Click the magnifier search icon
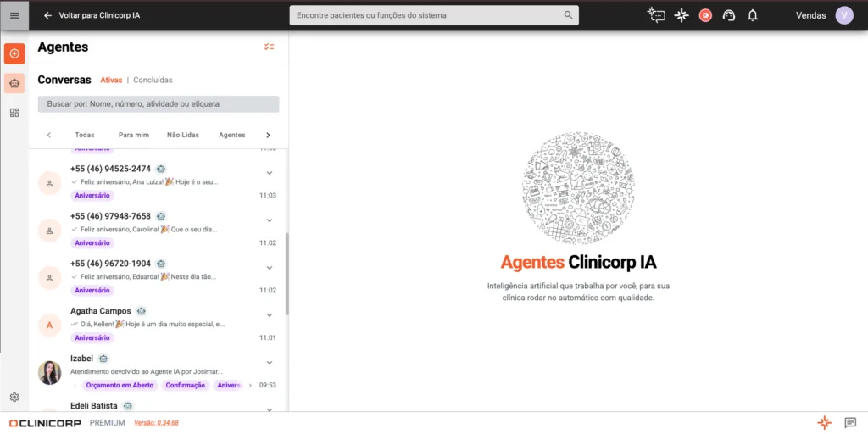The image size is (868, 434). pyautogui.click(x=569, y=15)
